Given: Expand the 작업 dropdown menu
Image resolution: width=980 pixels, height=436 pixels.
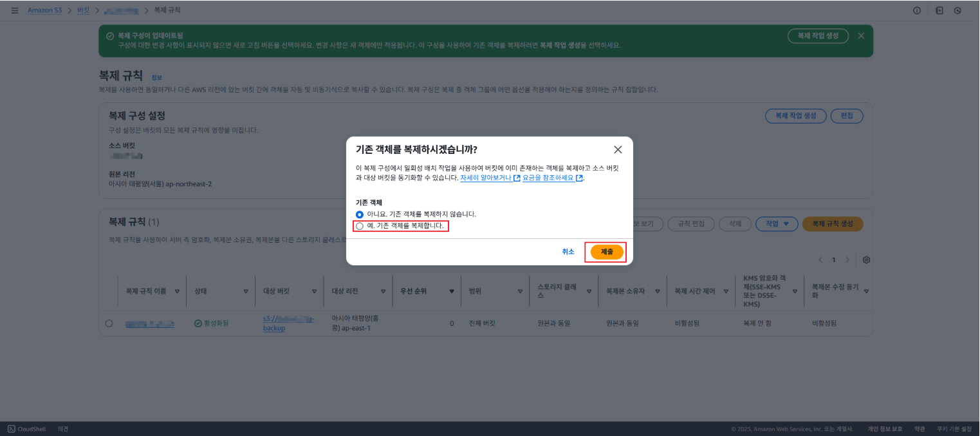Looking at the screenshot, I should click(776, 223).
